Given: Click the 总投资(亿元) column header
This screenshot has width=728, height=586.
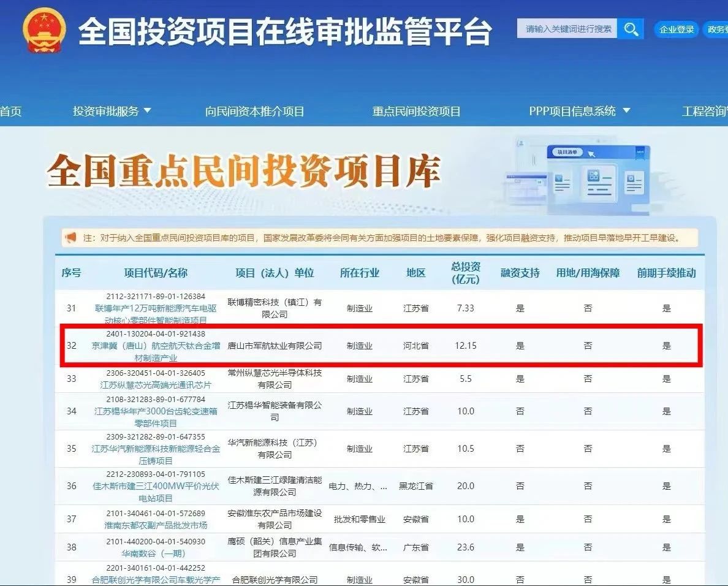Looking at the screenshot, I should click(x=466, y=273).
